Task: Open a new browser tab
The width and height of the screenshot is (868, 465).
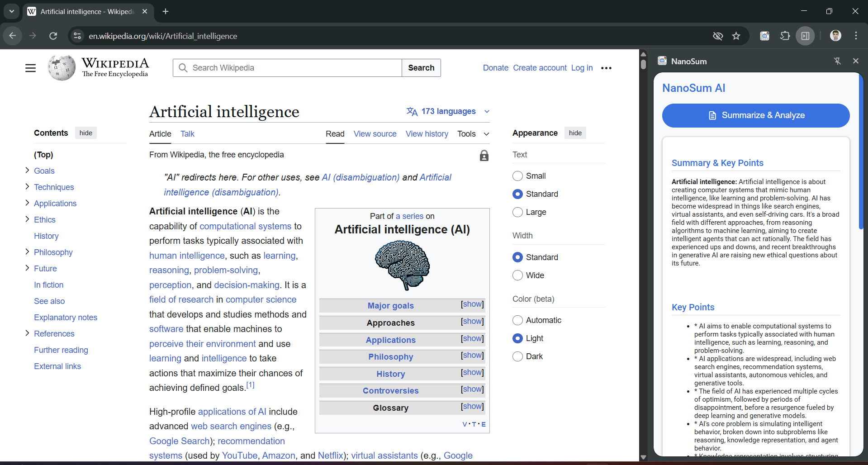Action: coord(166,11)
